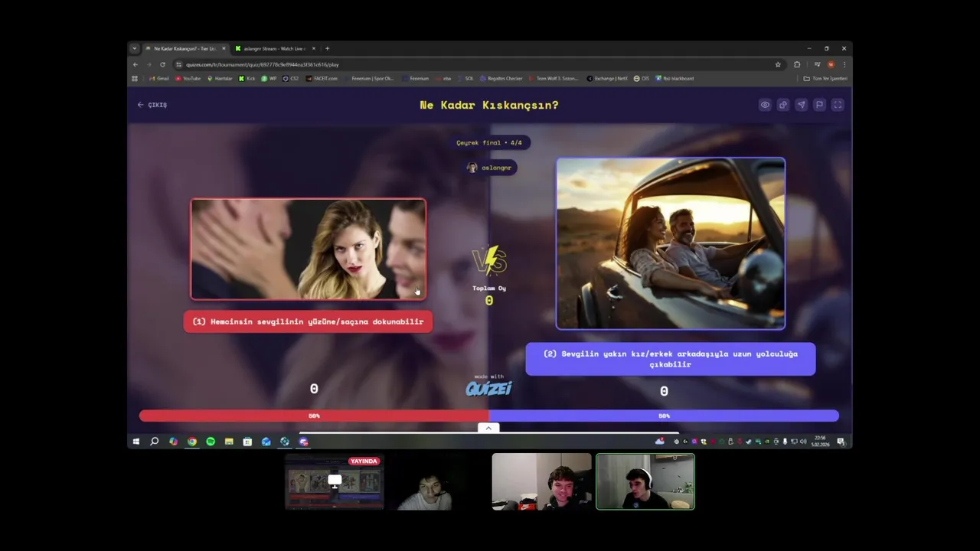Open the Teen Wolf 3. Sezon bookmark
The height and width of the screenshot is (551, 980).
tap(554, 78)
